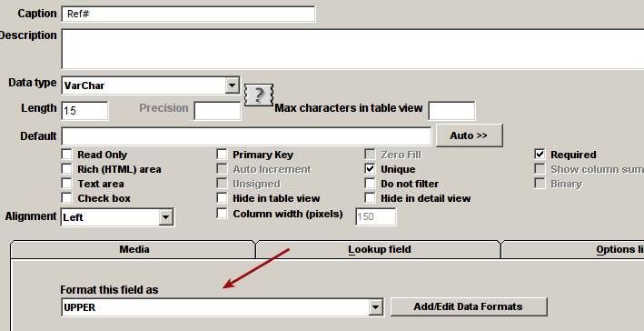Screen dimensions: 644x331
Task: Enable the Read Only checkbox
Action: coord(66,155)
